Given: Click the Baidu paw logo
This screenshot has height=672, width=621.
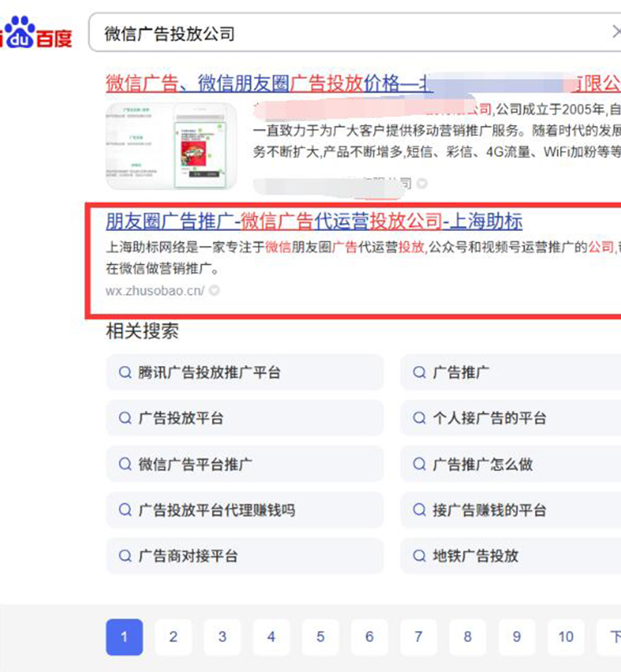Looking at the screenshot, I should click(18, 32).
